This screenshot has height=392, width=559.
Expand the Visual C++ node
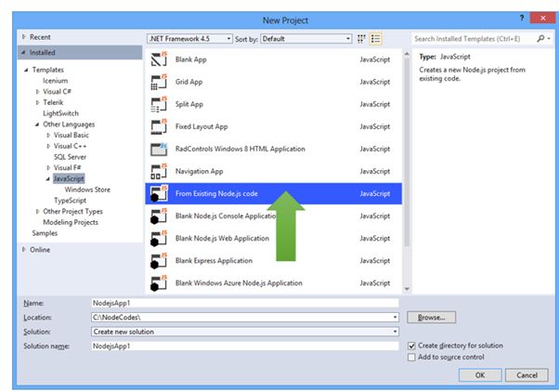pos(48,146)
